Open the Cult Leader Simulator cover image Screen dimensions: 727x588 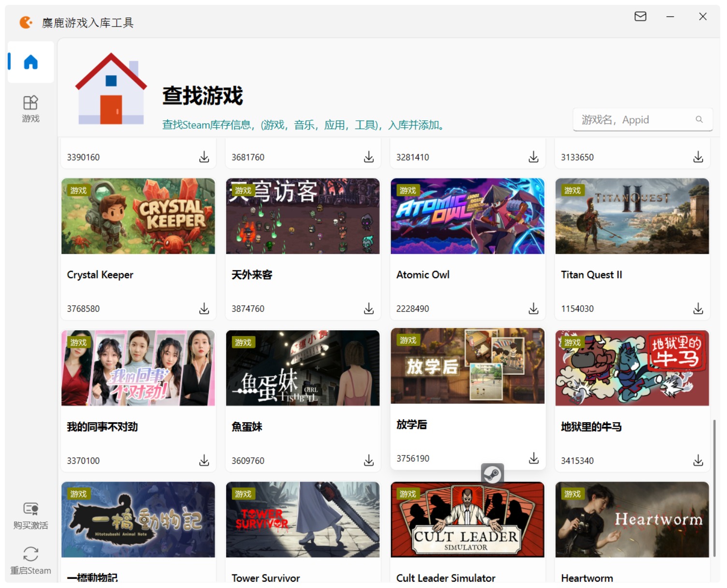(467, 520)
